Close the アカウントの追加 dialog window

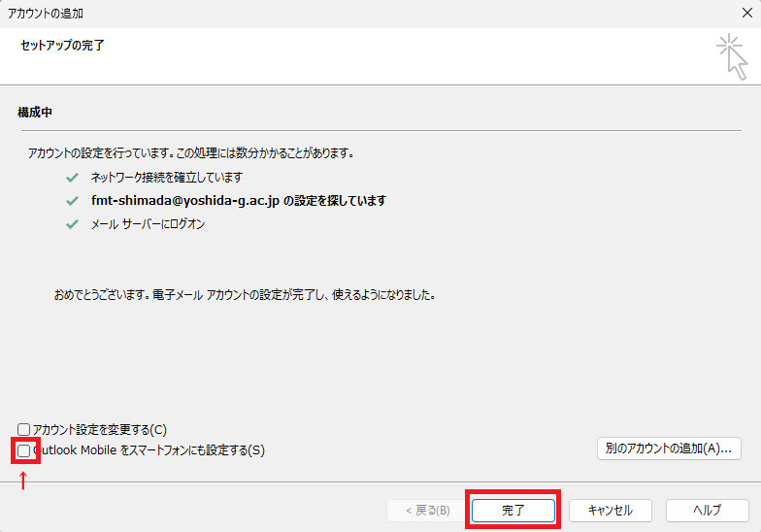[744, 13]
